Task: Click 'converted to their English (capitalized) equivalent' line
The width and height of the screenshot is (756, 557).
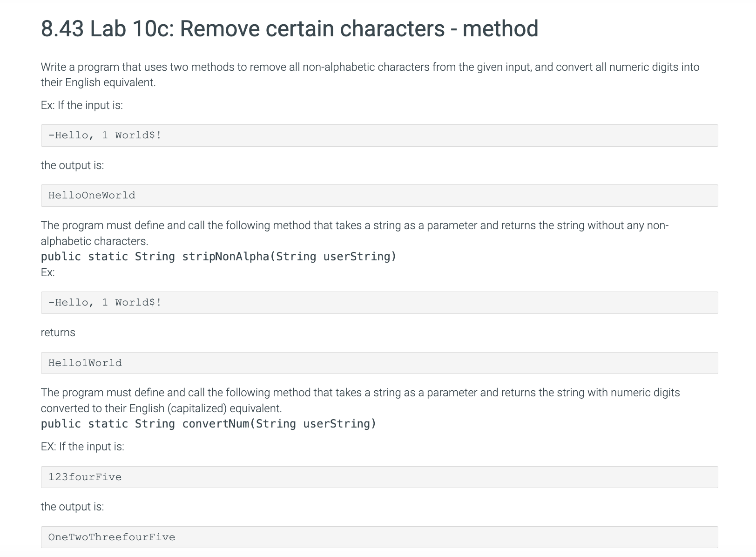Action: [162, 408]
